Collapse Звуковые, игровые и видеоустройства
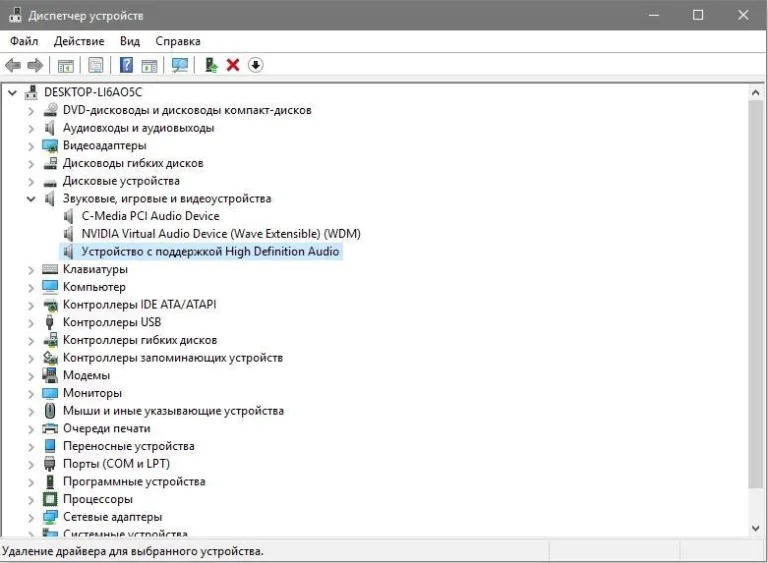768x563 pixels. (x=31, y=199)
